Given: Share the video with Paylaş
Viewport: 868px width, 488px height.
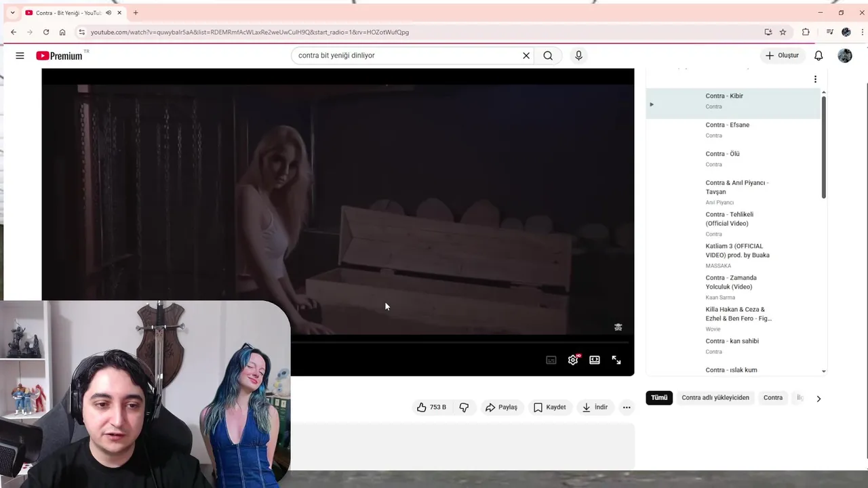Looking at the screenshot, I should click(501, 407).
